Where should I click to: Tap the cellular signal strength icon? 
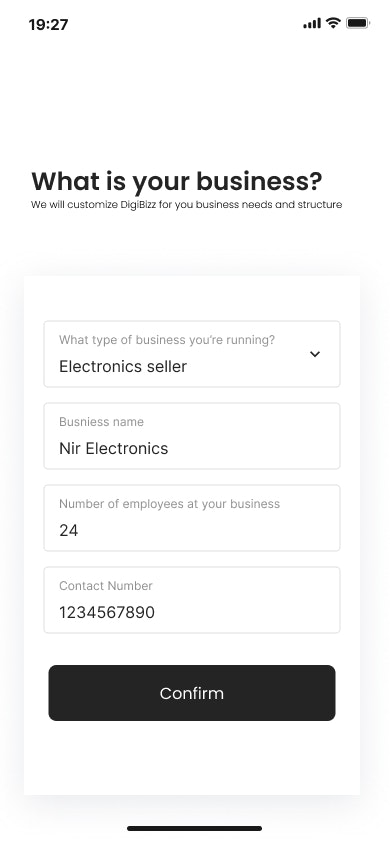coord(312,24)
